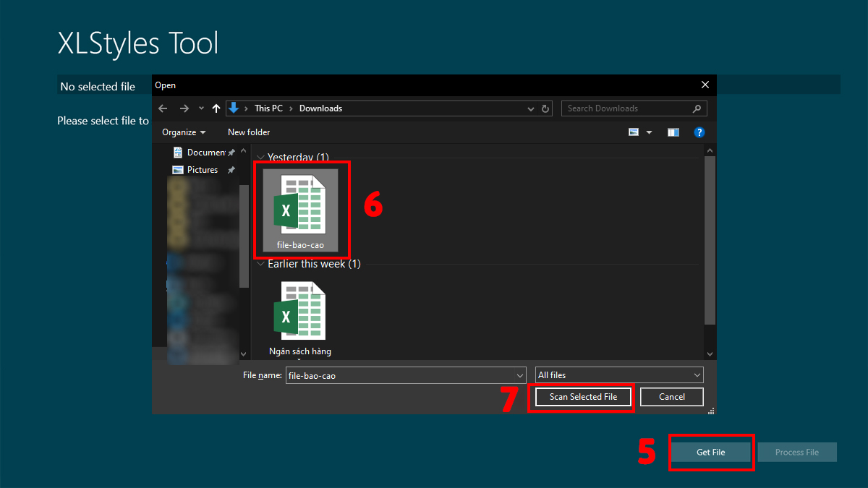Open the All files file-type dropdown
Viewport: 868px width, 488px height.
(618, 374)
